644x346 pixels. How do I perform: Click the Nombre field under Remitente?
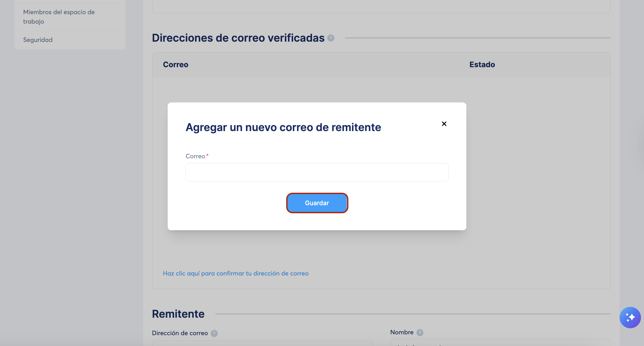pos(500,343)
